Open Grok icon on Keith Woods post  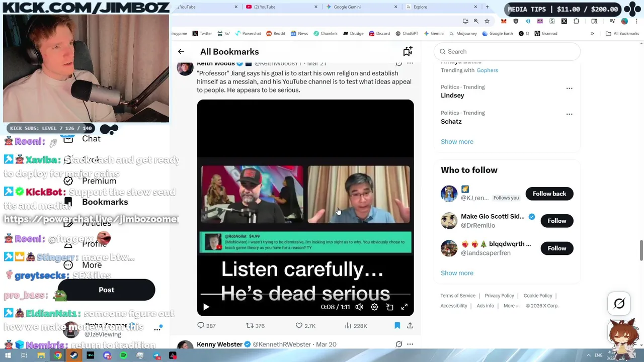click(398, 63)
